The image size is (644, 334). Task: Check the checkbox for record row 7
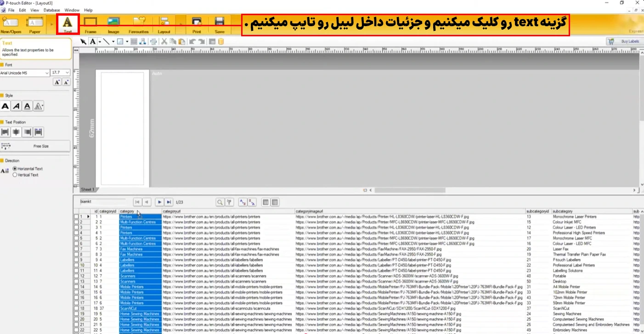tap(77, 249)
